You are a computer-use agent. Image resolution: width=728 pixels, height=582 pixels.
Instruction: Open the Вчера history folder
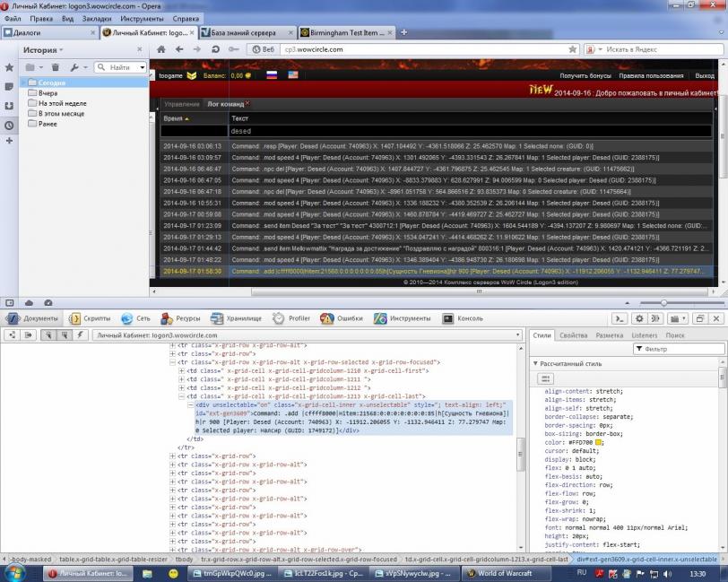(x=48, y=93)
